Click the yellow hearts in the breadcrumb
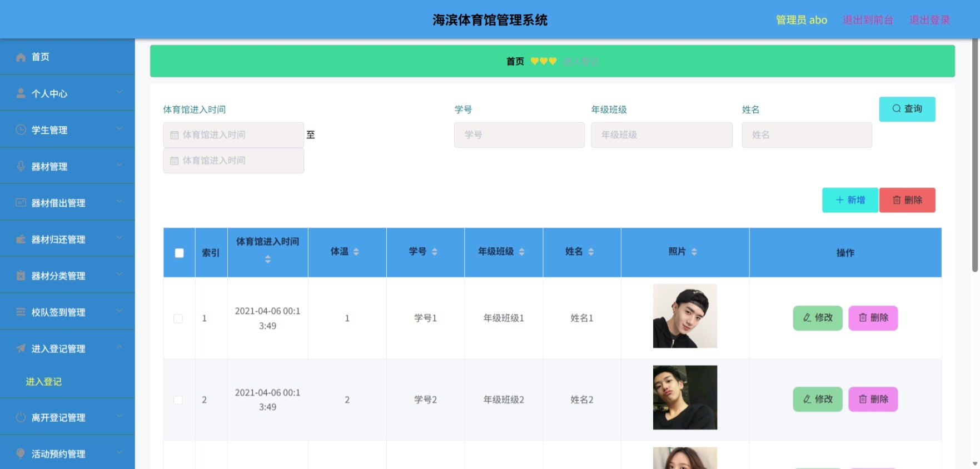 tap(543, 61)
